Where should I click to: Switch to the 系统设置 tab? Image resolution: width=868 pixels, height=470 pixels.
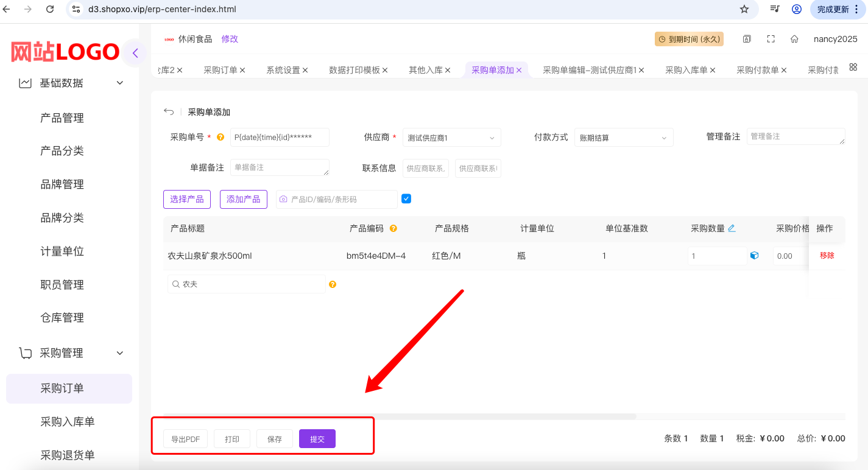[x=283, y=70]
